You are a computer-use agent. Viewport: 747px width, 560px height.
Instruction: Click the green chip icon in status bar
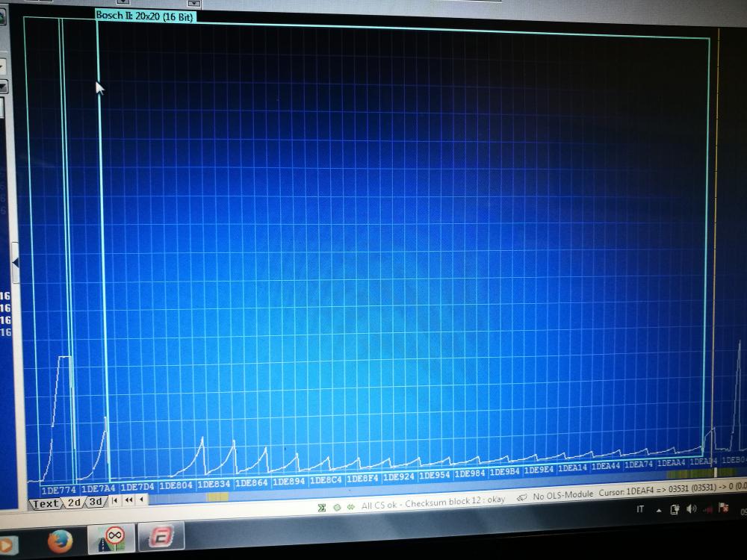pos(337,507)
